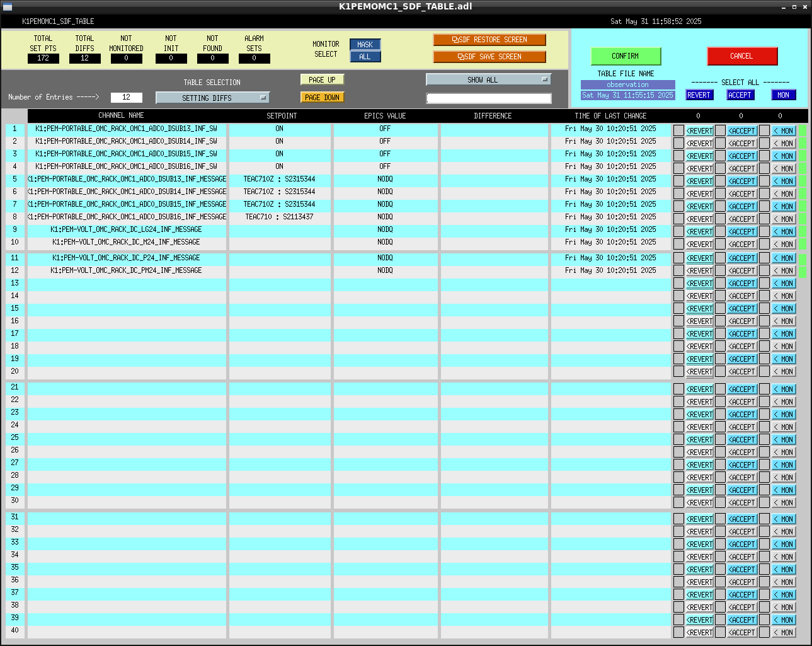Select all ACCEPT with blue ACCEPT button
The image size is (812, 646).
click(740, 95)
